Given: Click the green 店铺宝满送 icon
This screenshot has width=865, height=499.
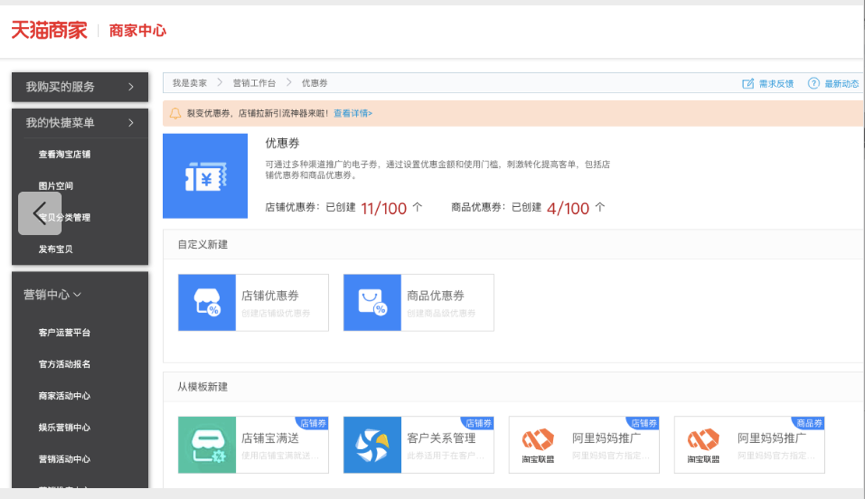Looking at the screenshot, I should click(x=207, y=445).
